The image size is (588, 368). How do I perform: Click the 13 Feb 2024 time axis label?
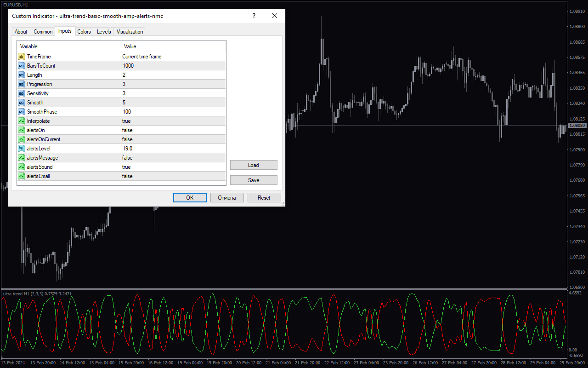pos(12,362)
